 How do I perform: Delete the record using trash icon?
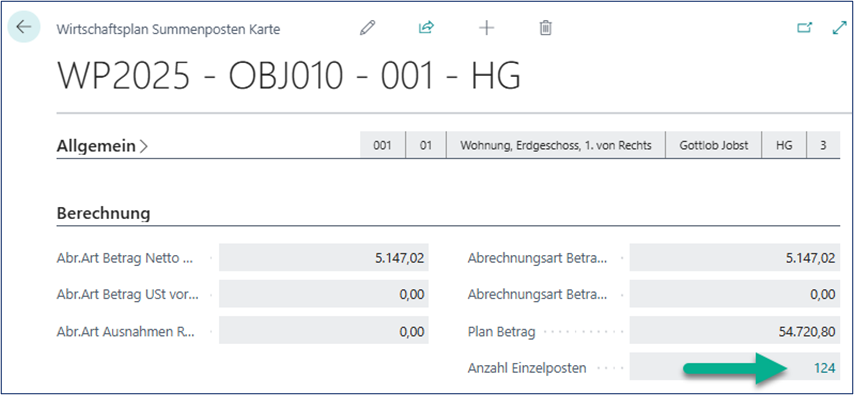545,28
